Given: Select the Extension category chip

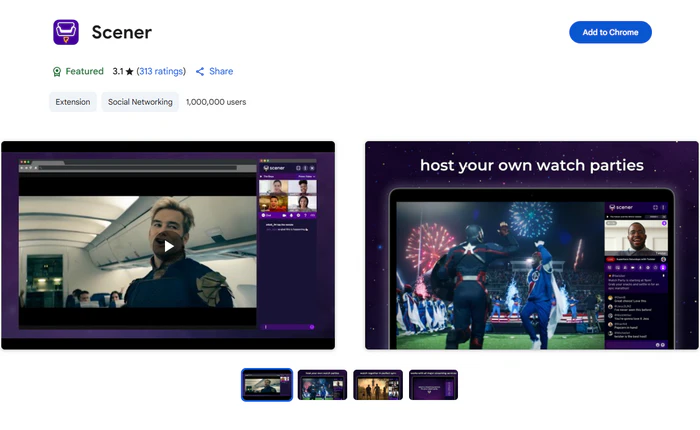Looking at the screenshot, I should pos(72,102).
